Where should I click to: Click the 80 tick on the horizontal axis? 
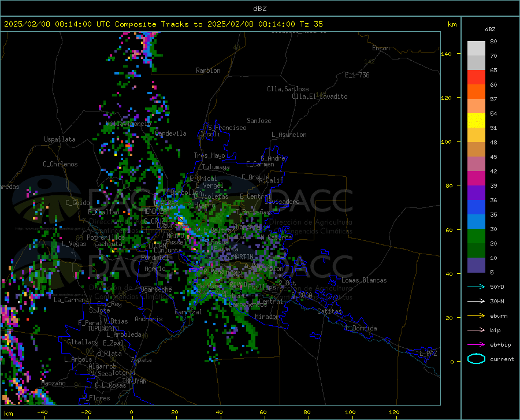307,412
